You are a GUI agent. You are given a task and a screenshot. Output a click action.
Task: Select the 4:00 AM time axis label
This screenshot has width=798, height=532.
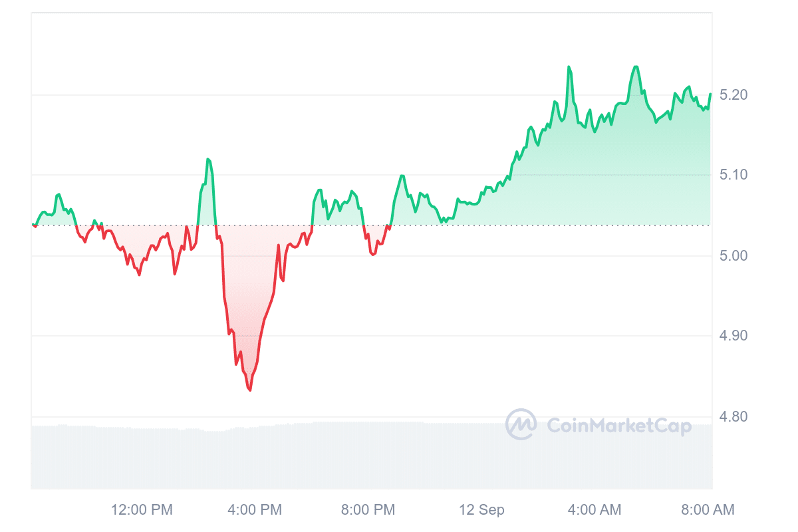[x=595, y=510]
